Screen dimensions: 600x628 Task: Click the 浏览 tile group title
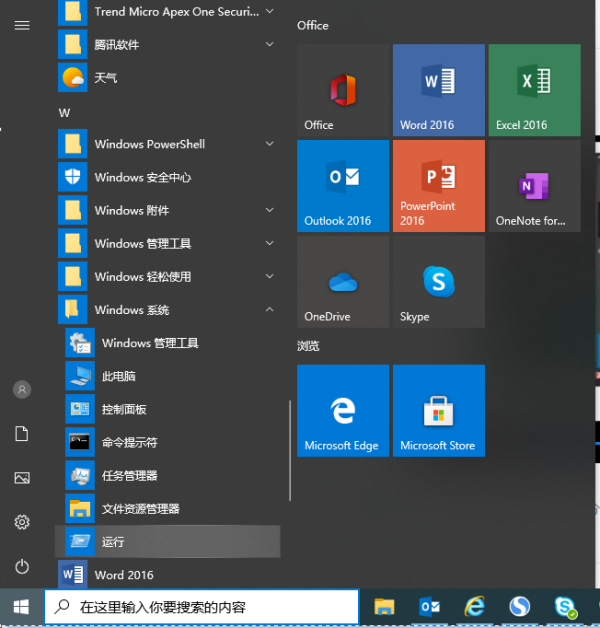308,346
